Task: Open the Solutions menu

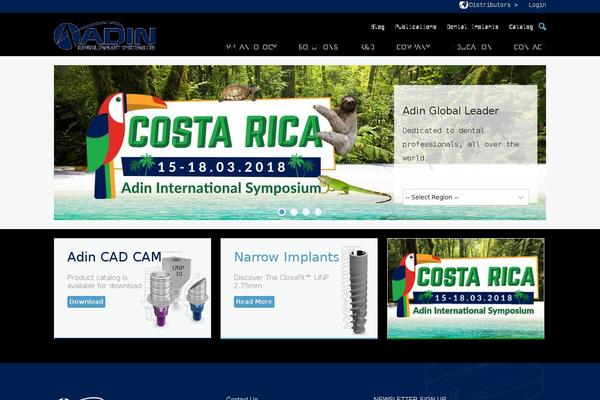Action: point(318,47)
